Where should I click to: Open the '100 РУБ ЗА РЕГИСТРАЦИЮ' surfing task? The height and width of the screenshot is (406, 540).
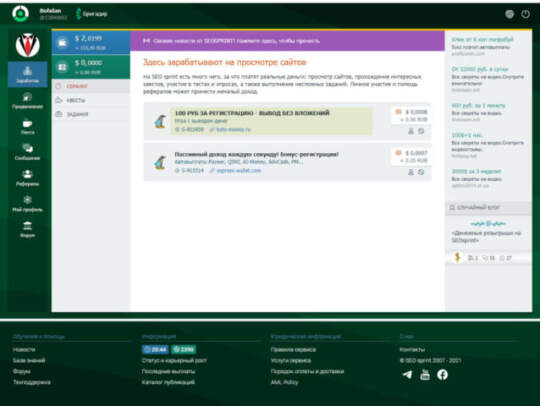[x=252, y=113]
